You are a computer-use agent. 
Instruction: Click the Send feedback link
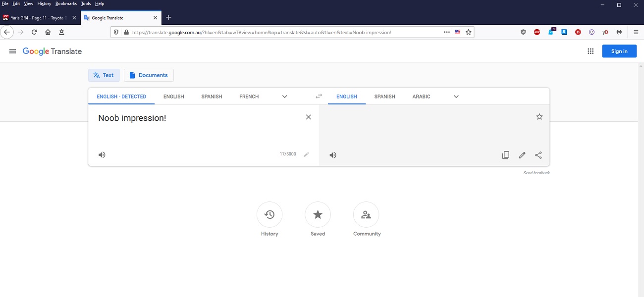(536, 173)
